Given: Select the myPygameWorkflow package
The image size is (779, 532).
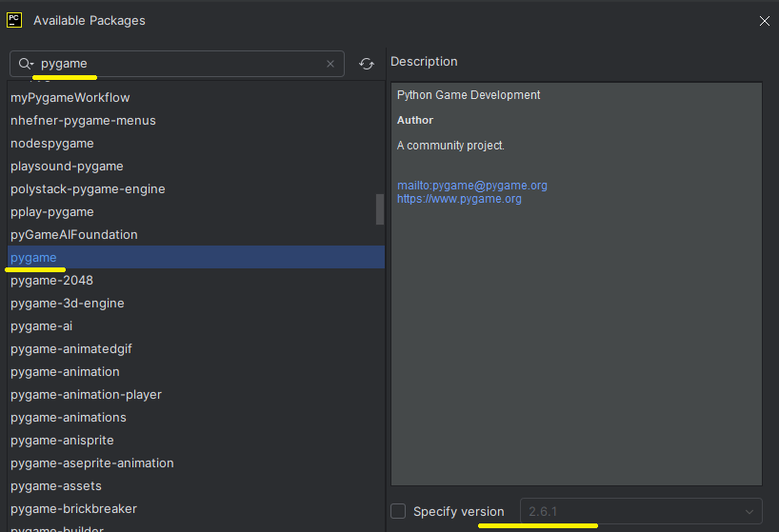Looking at the screenshot, I should 70,98.
